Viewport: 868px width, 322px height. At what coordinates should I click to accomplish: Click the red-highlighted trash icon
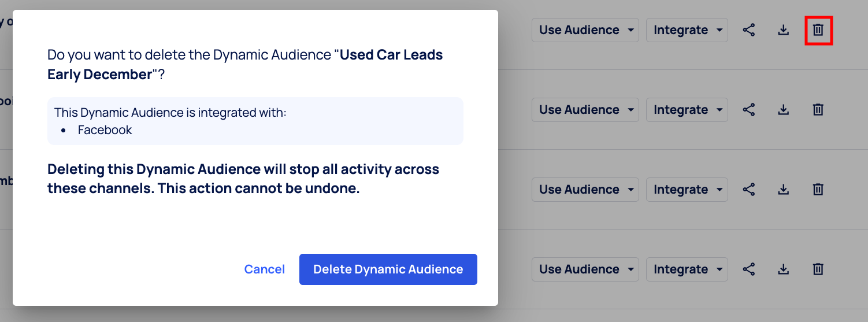click(818, 30)
